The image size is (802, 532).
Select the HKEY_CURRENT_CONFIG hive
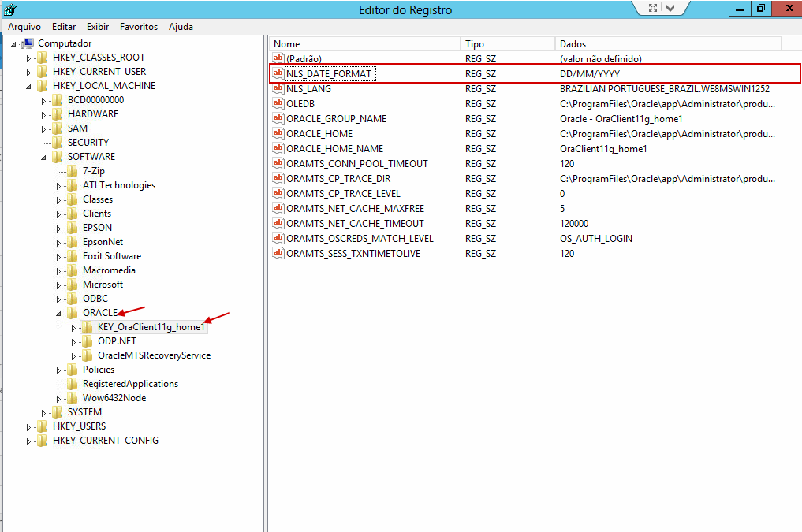coord(106,441)
